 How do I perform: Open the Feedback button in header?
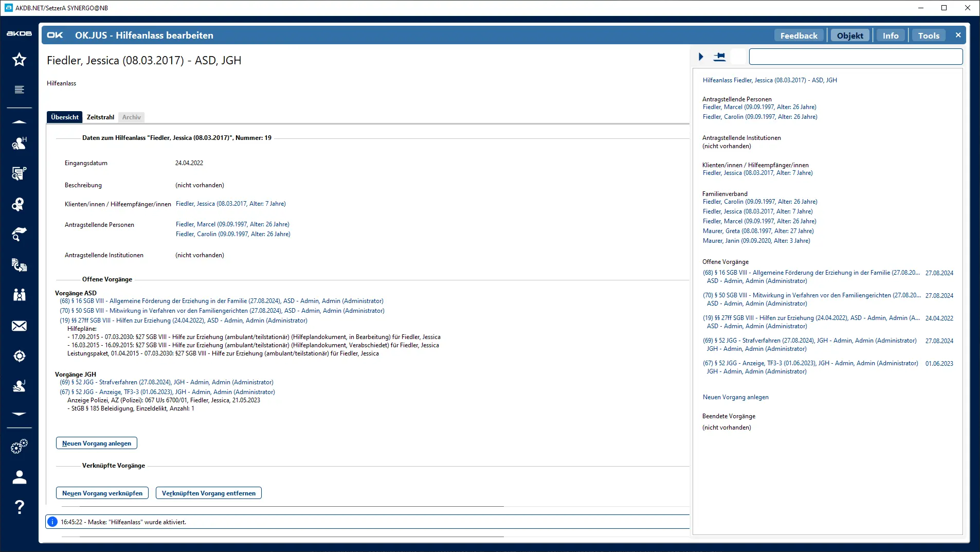point(798,35)
